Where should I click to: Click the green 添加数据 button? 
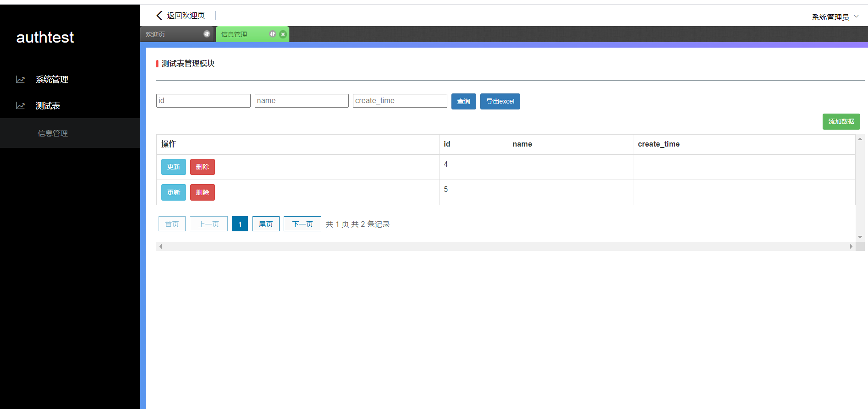click(841, 121)
